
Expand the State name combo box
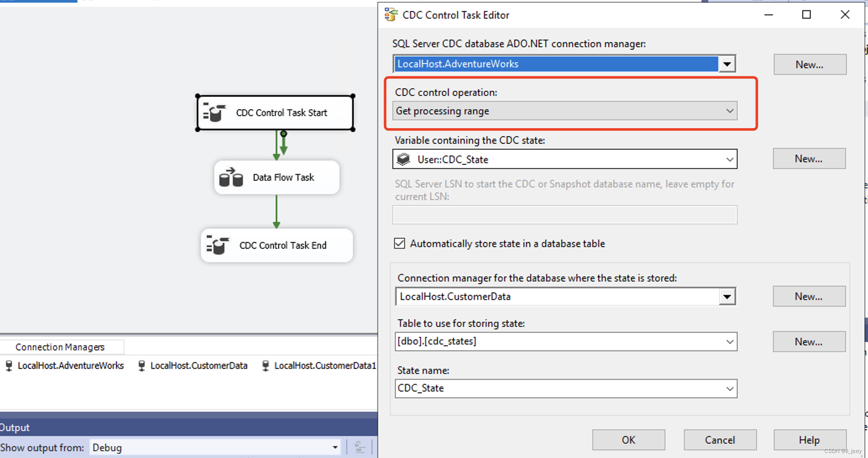pos(729,388)
